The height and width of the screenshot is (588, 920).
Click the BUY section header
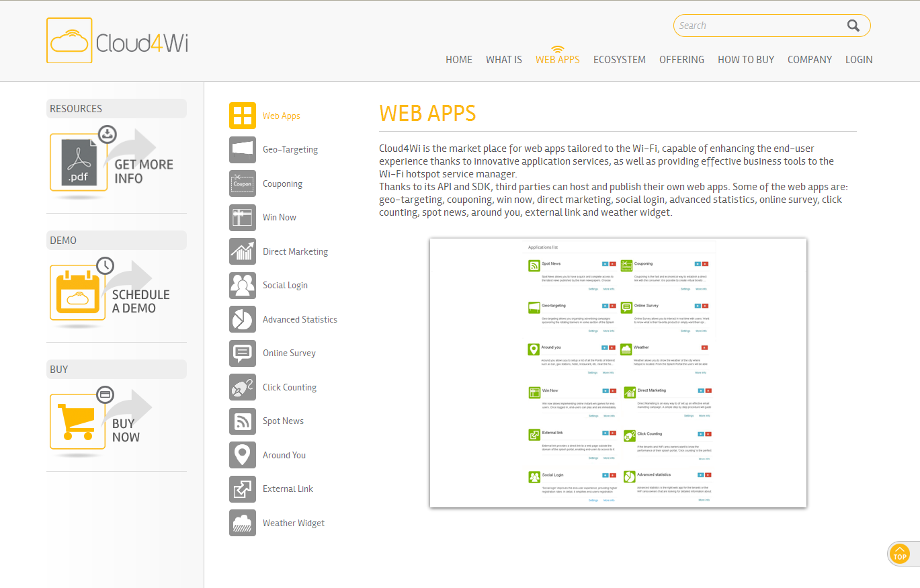pos(116,369)
